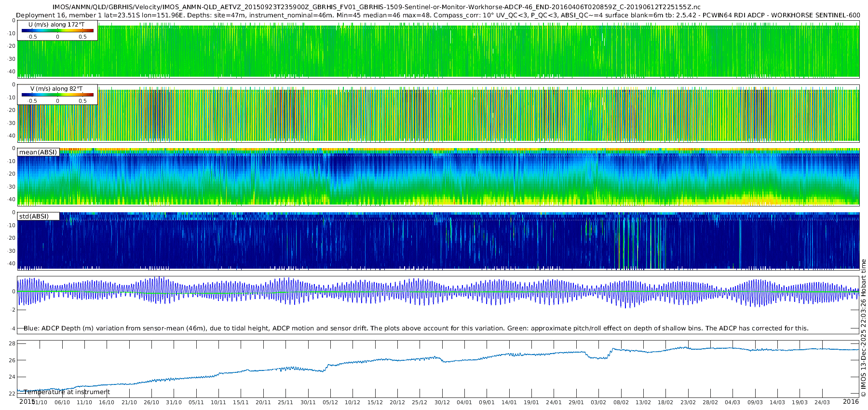Select the 23/02 date tick
The image size is (868, 410).
pyautogui.click(x=688, y=402)
